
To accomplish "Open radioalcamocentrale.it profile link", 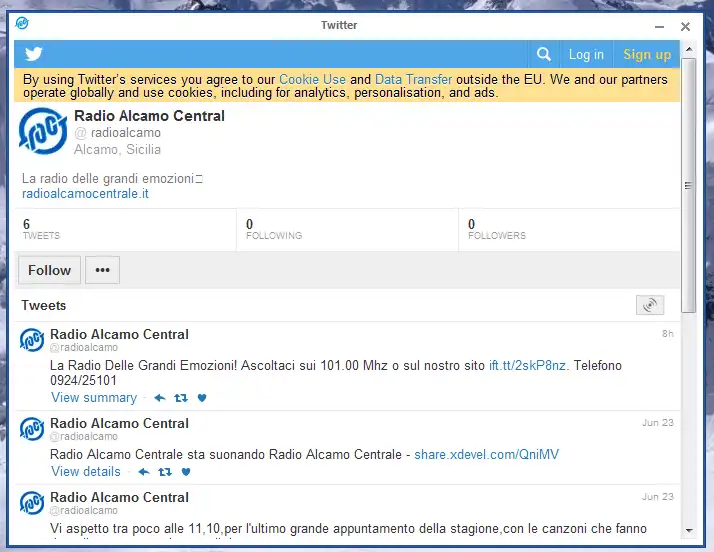I will (86, 194).
